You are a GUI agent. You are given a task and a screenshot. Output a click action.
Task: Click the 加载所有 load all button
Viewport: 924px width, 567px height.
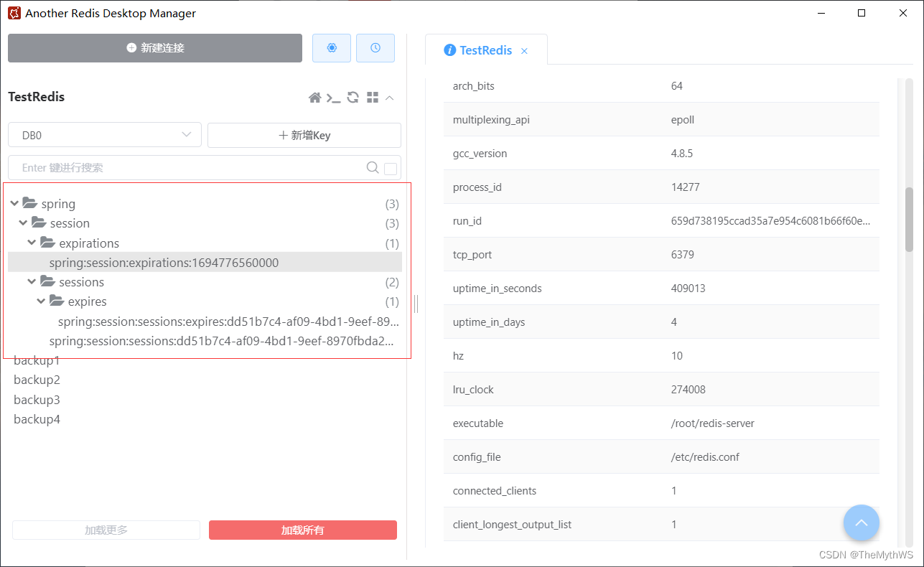(x=303, y=530)
